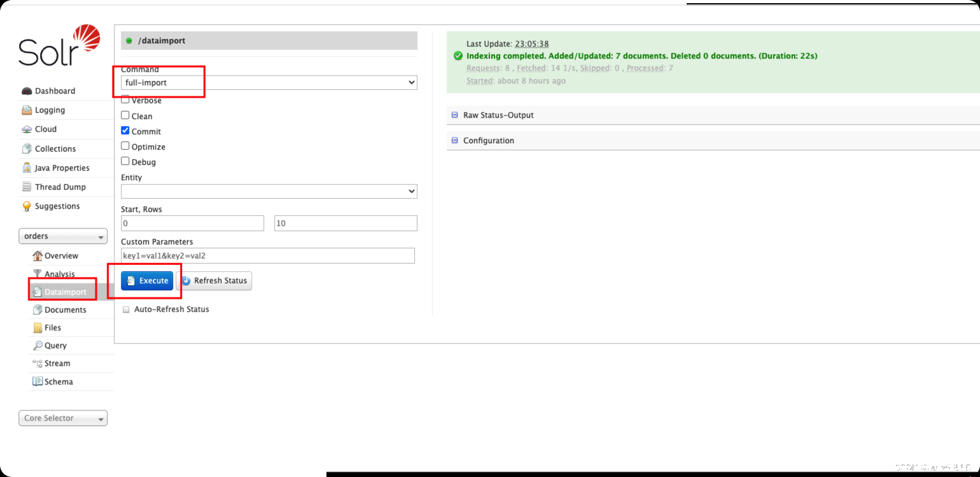Open the Cloud menu item

click(46, 129)
